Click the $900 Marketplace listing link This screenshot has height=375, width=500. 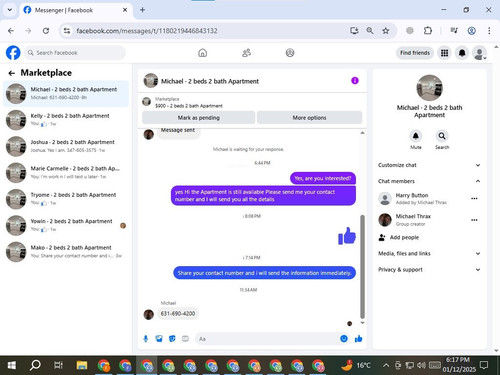(x=189, y=106)
